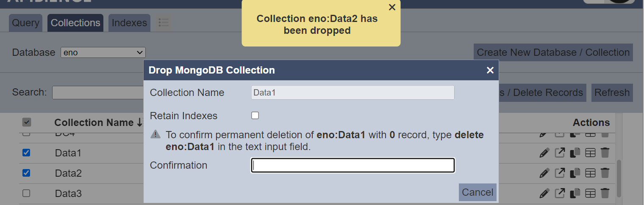Switch to the Query tab
644x205 pixels.
click(x=25, y=23)
